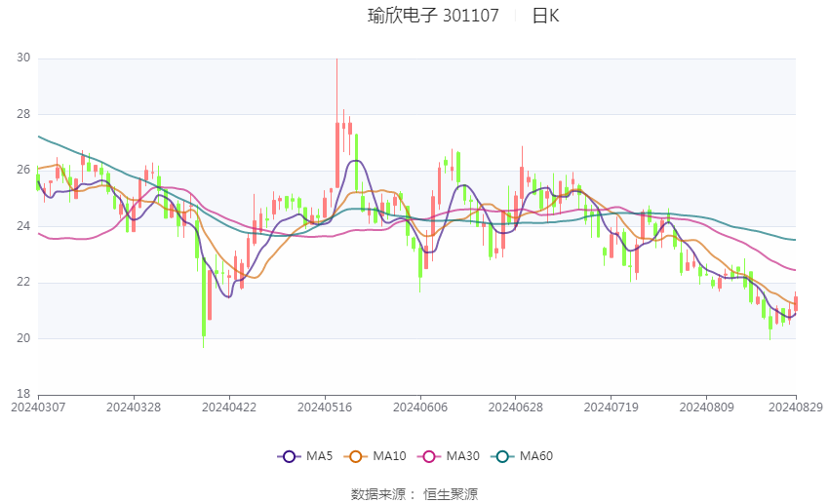Click the chart title 瑜欣电子 301107
The image size is (829, 504).
point(433,16)
